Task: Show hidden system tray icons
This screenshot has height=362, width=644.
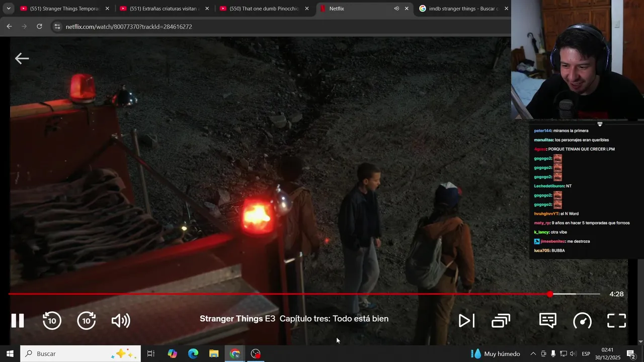Action: (533, 353)
